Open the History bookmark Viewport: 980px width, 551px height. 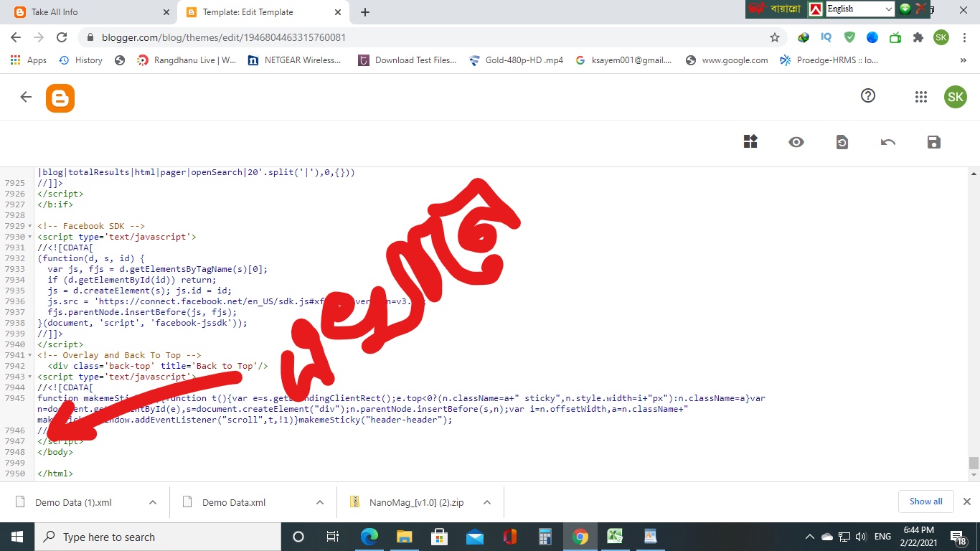[x=80, y=60]
